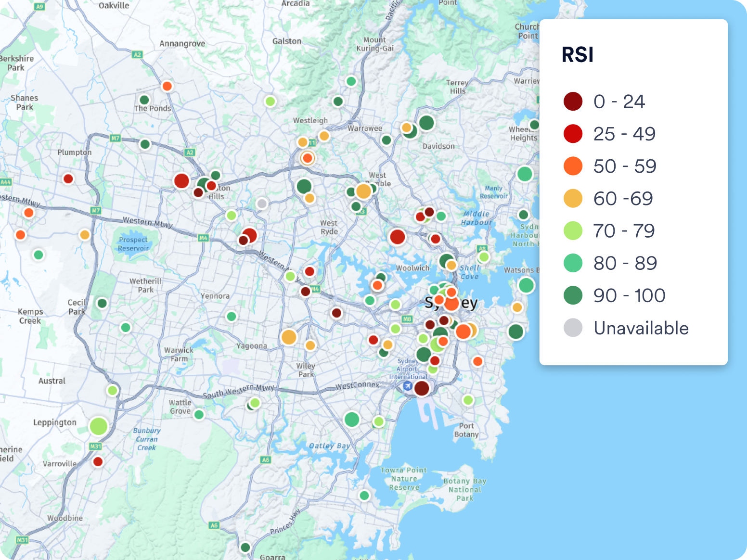
Task: Click the RSI legend title
Action: click(x=578, y=55)
